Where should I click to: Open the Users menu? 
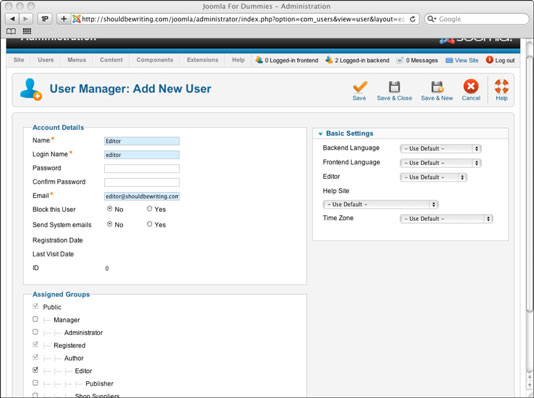tap(46, 60)
